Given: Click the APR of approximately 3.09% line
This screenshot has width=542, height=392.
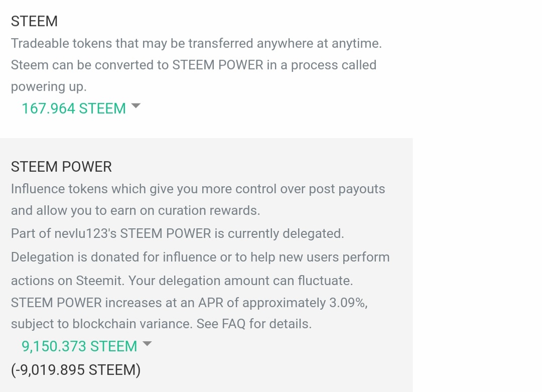Looking at the screenshot, I should point(193,303).
